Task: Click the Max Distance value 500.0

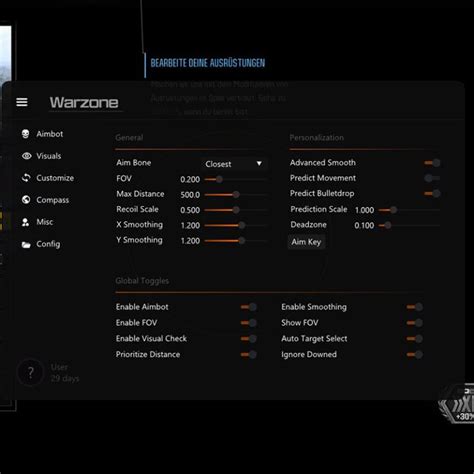Action: click(190, 195)
